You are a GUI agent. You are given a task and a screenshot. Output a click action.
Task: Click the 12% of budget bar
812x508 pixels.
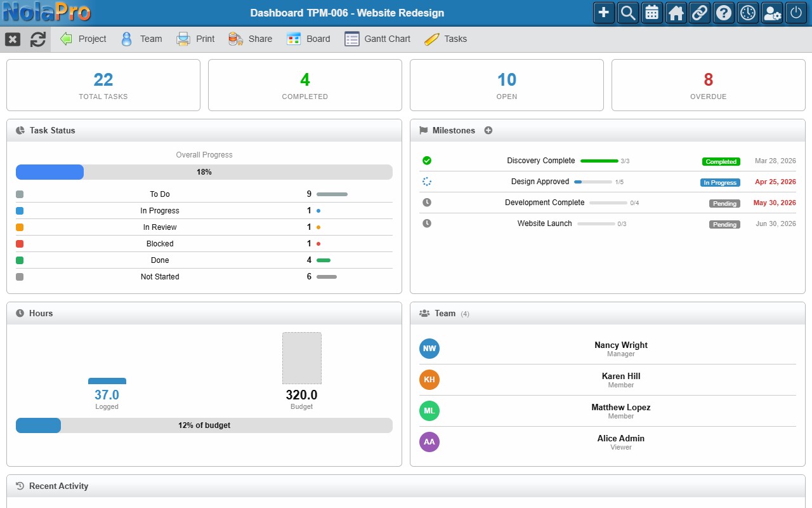point(204,425)
